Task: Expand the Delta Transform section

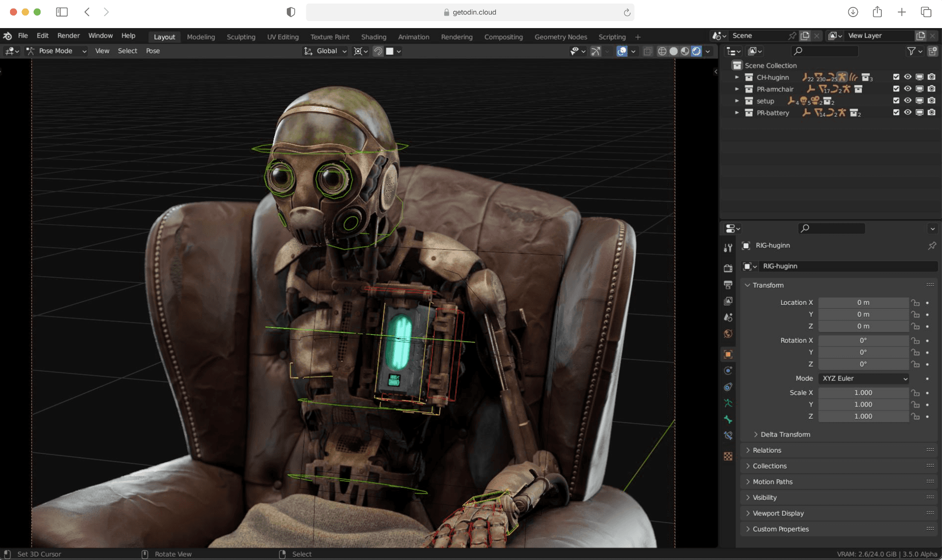Action: pyautogui.click(x=783, y=434)
